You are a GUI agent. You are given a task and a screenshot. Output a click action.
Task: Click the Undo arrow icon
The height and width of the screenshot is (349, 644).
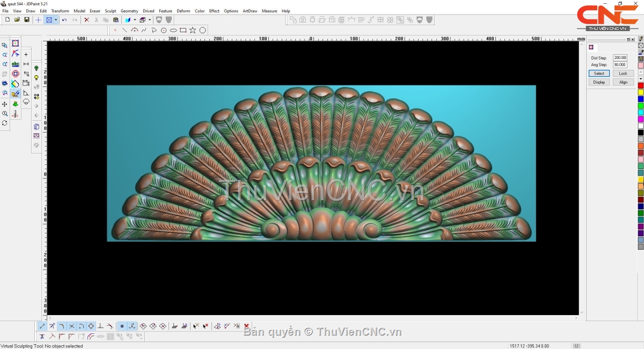pos(64,20)
